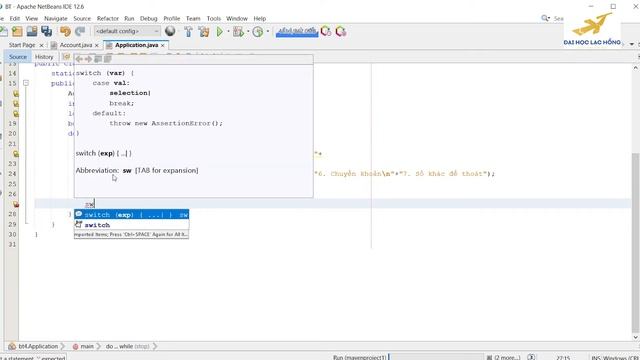This screenshot has height=360, width=640.
Task: Open the Team menu
Action: pyautogui.click(x=193, y=18)
